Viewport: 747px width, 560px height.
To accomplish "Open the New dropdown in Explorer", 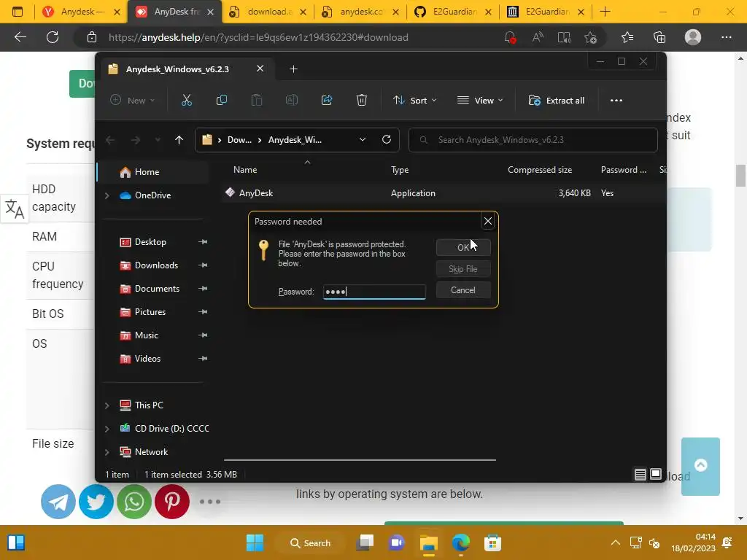I will coord(133,101).
